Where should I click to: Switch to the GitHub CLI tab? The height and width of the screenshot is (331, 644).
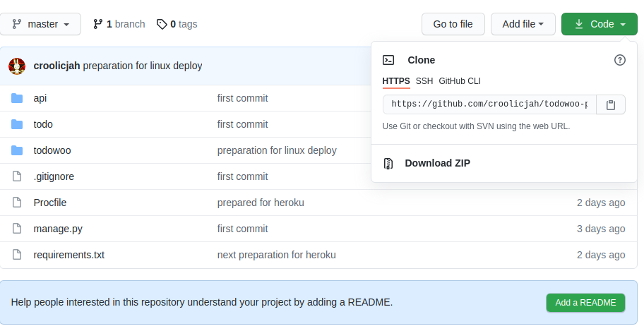coord(460,81)
